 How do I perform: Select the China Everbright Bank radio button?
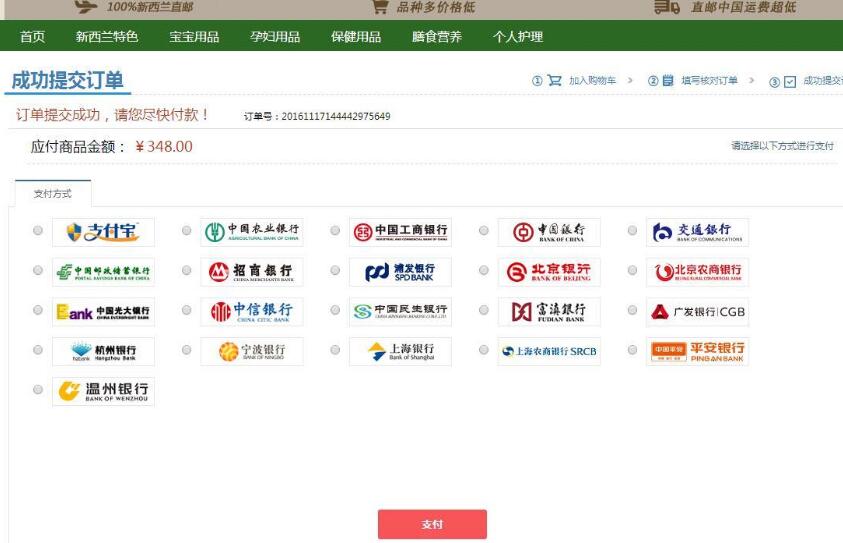(x=38, y=310)
